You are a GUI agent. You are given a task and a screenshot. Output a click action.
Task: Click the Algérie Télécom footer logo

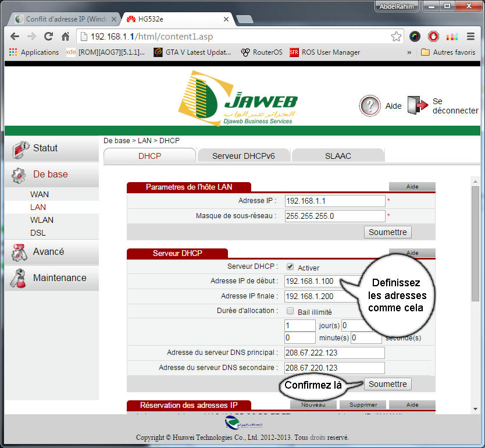(244, 423)
